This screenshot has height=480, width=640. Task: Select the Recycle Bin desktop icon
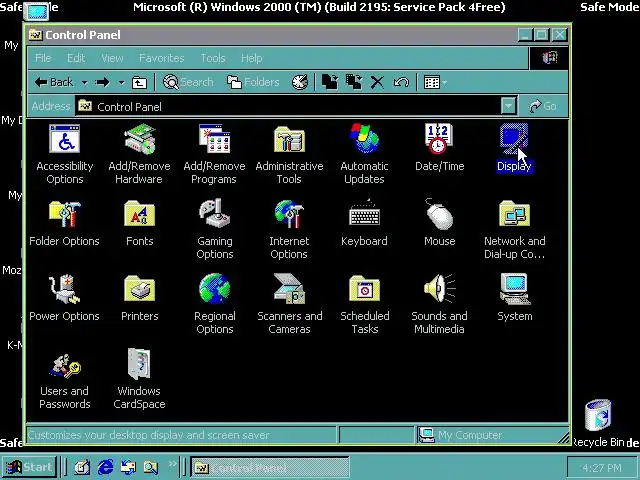[598, 424]
